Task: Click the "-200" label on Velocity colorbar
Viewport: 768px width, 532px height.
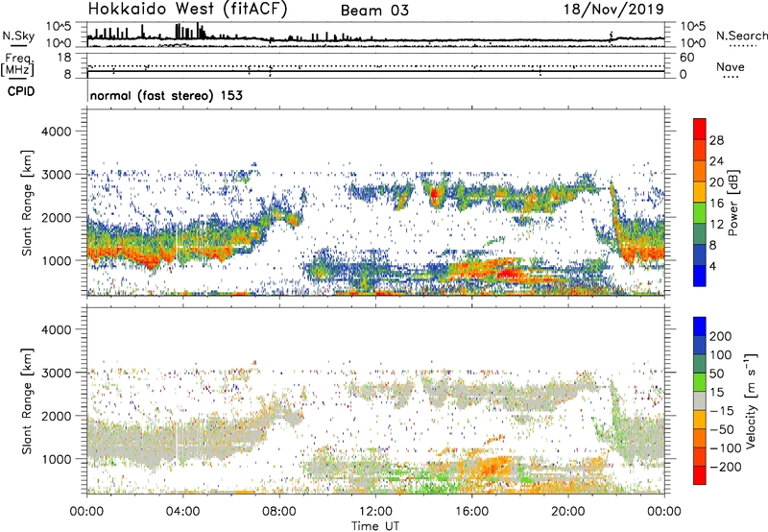Action: (726, 467)
